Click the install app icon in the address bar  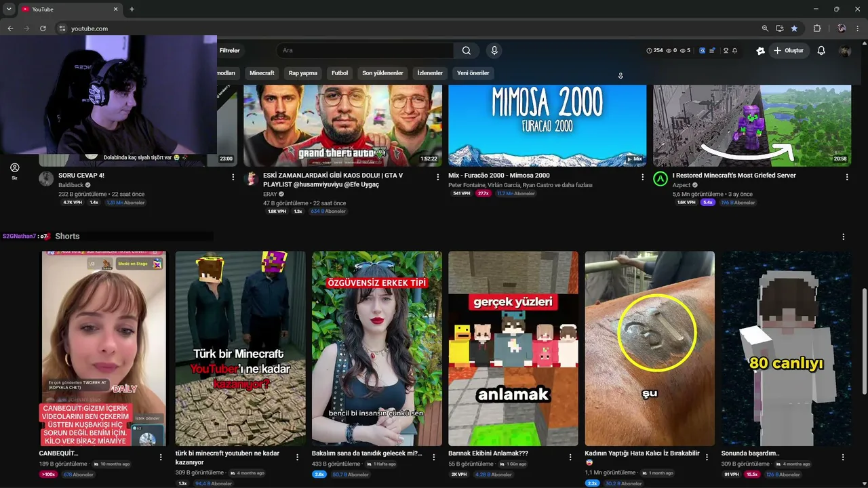780,28
